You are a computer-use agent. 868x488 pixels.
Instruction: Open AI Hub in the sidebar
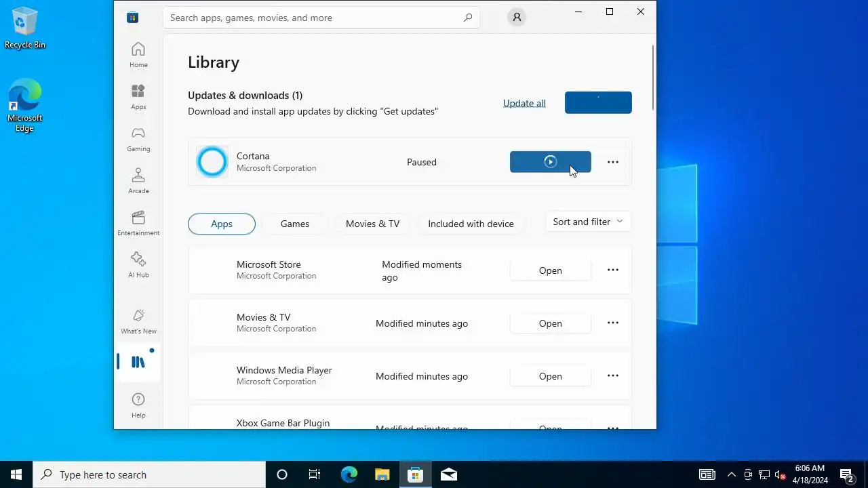[138, 265]
